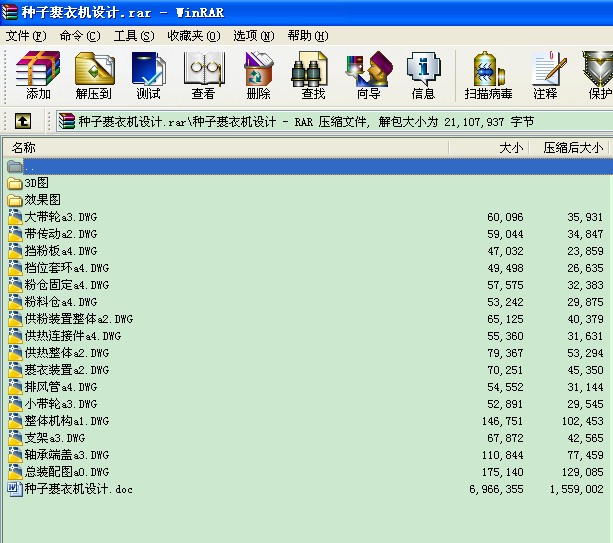Open the 文件(F) menu

(26, 36)
